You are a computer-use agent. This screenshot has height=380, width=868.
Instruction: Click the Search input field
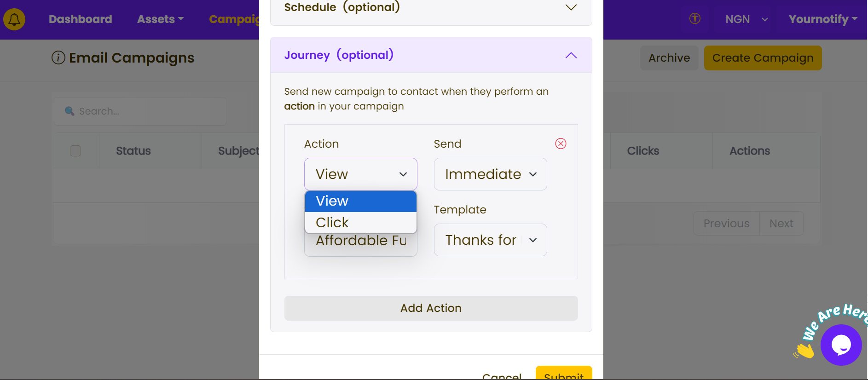pos(140,111)
